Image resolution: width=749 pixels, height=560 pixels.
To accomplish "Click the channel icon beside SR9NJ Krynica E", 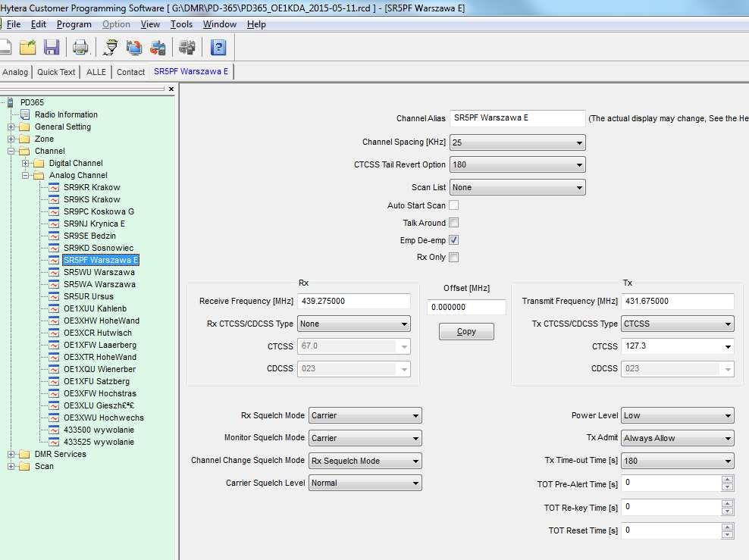I will [54, 224].
